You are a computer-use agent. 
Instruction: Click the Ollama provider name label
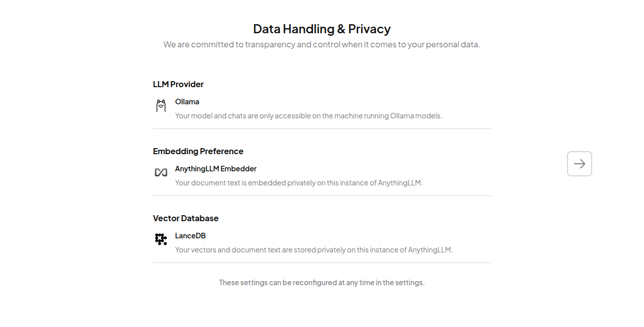click(187, 101)
